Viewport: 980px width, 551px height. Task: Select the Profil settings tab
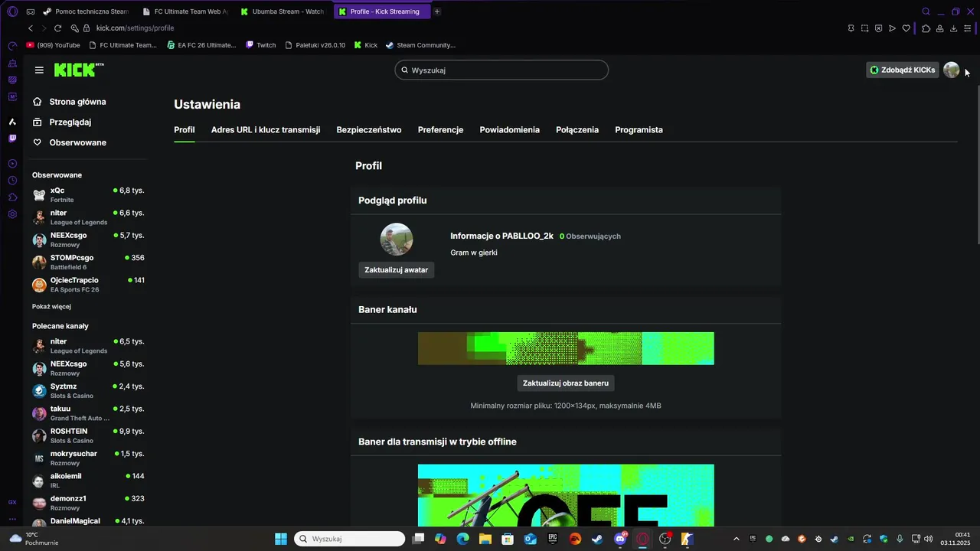click(x=185, y=129)
